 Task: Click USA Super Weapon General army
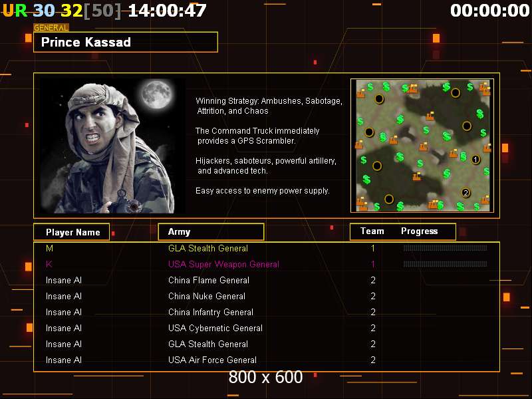[x=223, y=264]
